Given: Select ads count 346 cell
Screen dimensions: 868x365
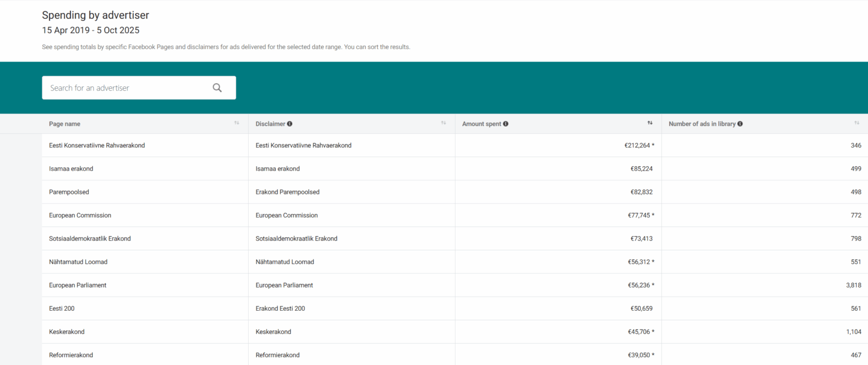Looking at the screenshot, I should (765, 145).
